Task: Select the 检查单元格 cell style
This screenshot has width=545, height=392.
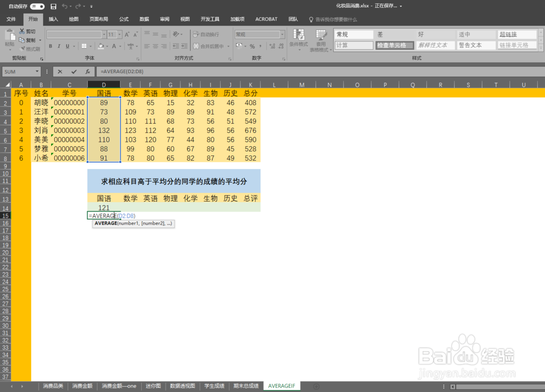Action: (x=395, y=45)
